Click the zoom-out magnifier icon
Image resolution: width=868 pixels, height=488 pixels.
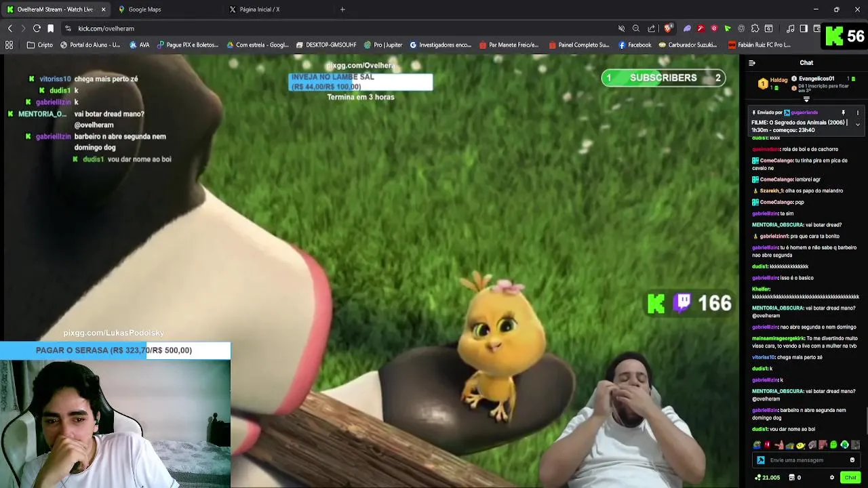pyautogui.click(x=636, y=28)
